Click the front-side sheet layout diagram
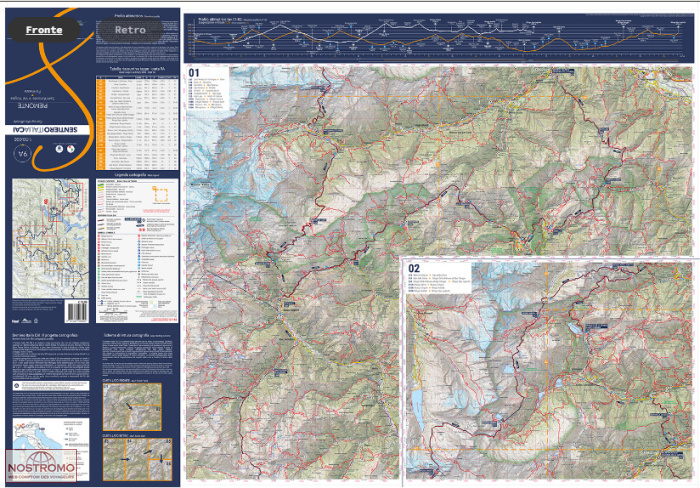Image resolution: width=700 pixels, height=488 pixels. click(x=132, y=407)
